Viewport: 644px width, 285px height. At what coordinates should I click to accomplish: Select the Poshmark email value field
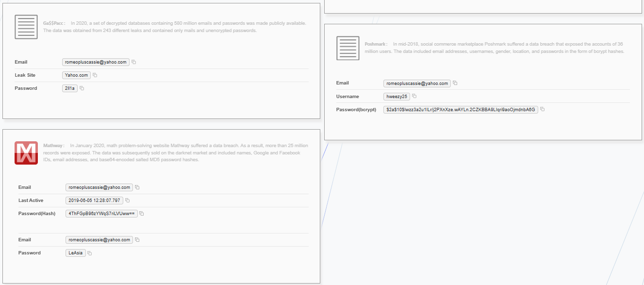point(417,83)
